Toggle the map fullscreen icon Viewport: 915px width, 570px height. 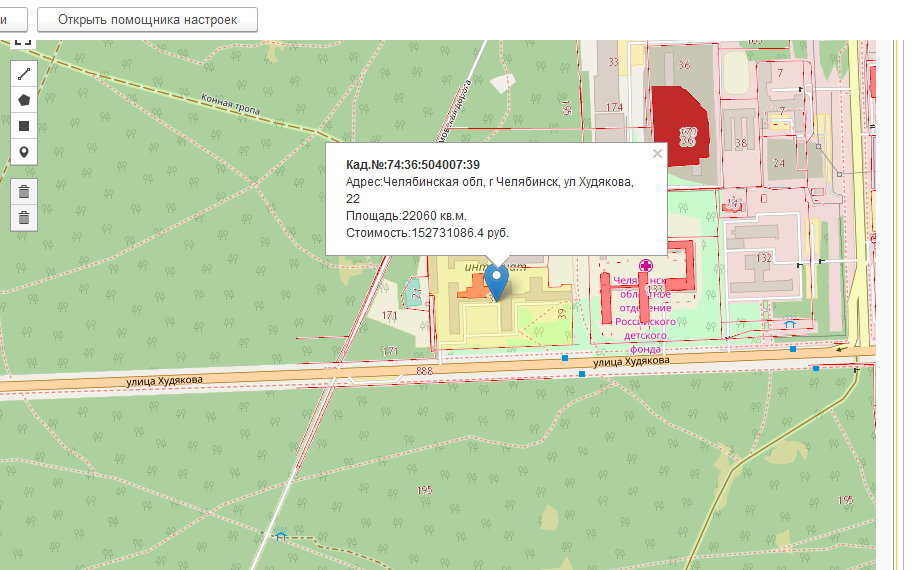(x=23, y=42)
